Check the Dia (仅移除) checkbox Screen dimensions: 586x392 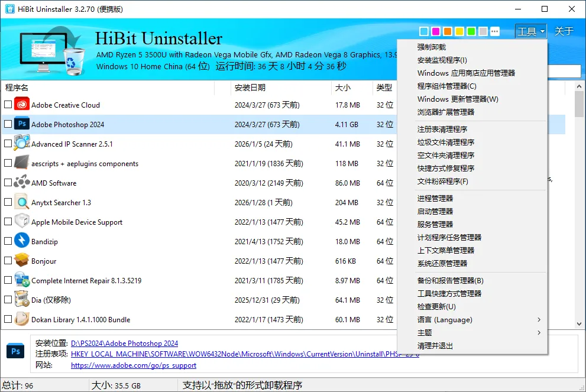pyautogui.click(x=8, y=299)
